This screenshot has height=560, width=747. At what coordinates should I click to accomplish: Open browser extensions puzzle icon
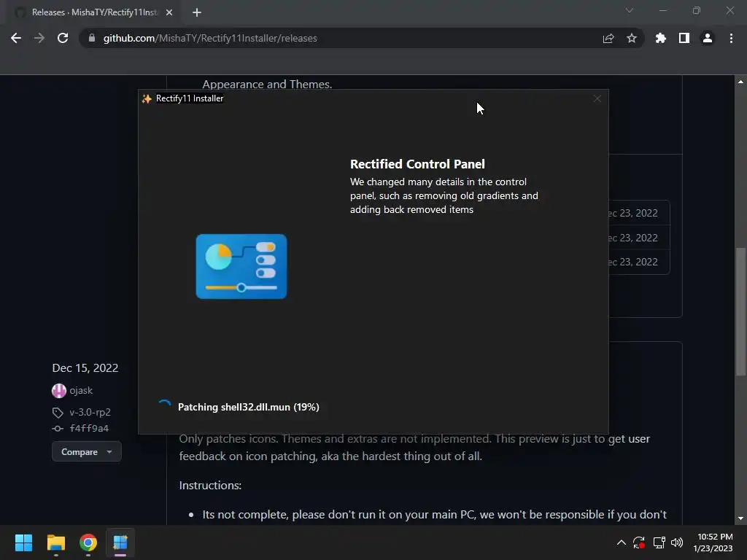coord(661,38)
